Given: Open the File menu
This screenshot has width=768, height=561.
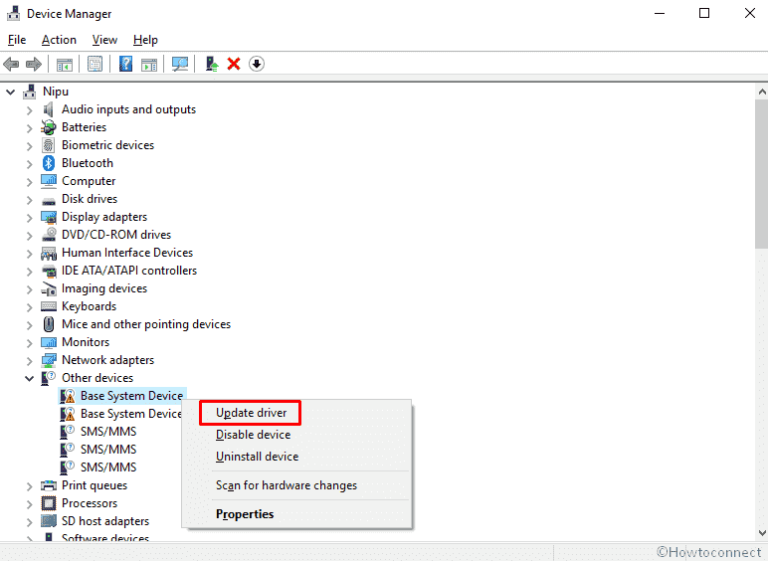Looking at the screenshot, I should point(17,40).
